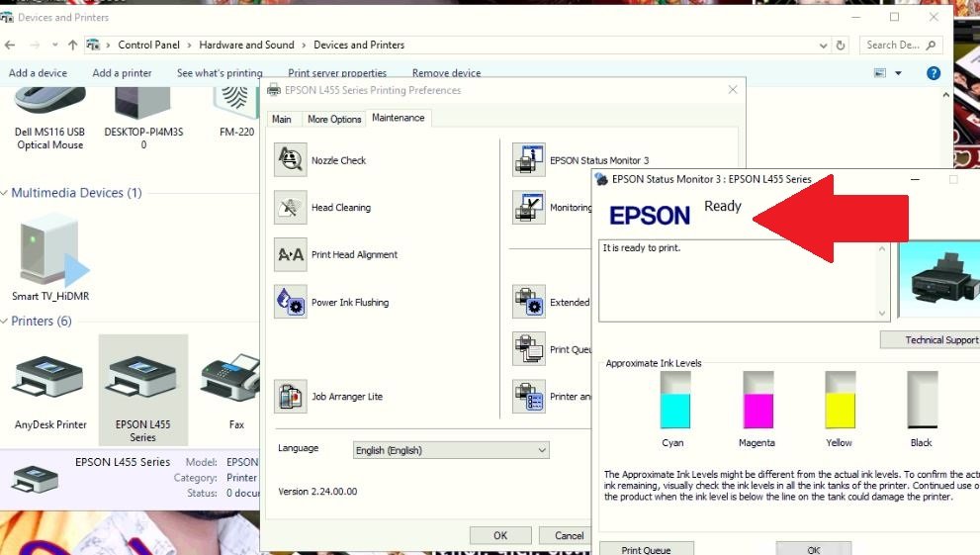Click the Cyan ink level bar
This screenshot has width=980, height=555.
click(675, 400)
